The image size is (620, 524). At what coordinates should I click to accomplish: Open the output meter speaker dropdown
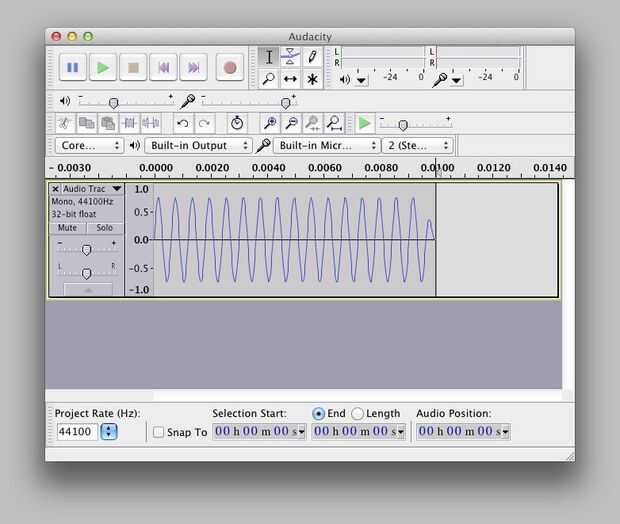(361, 80)
